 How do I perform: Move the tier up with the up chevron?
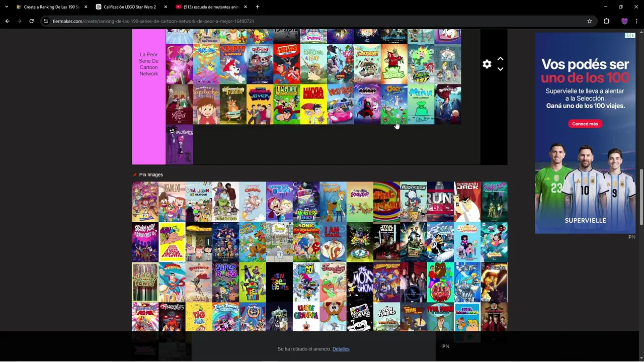coord(500,59)
